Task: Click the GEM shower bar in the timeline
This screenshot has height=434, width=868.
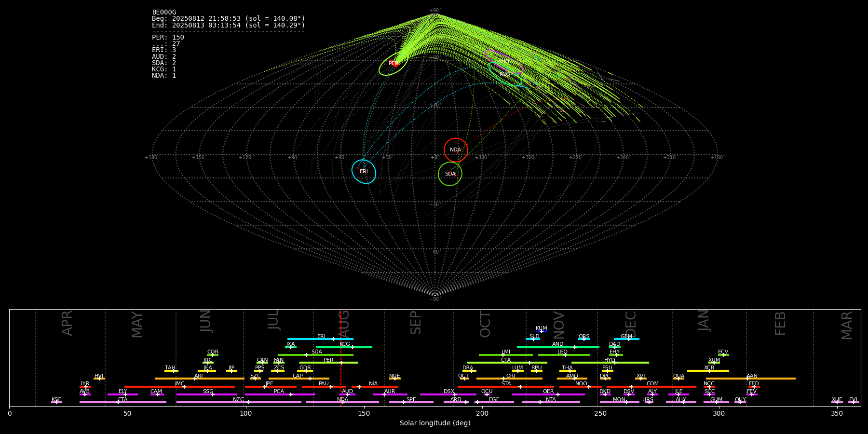Action: tap(626, 339)
